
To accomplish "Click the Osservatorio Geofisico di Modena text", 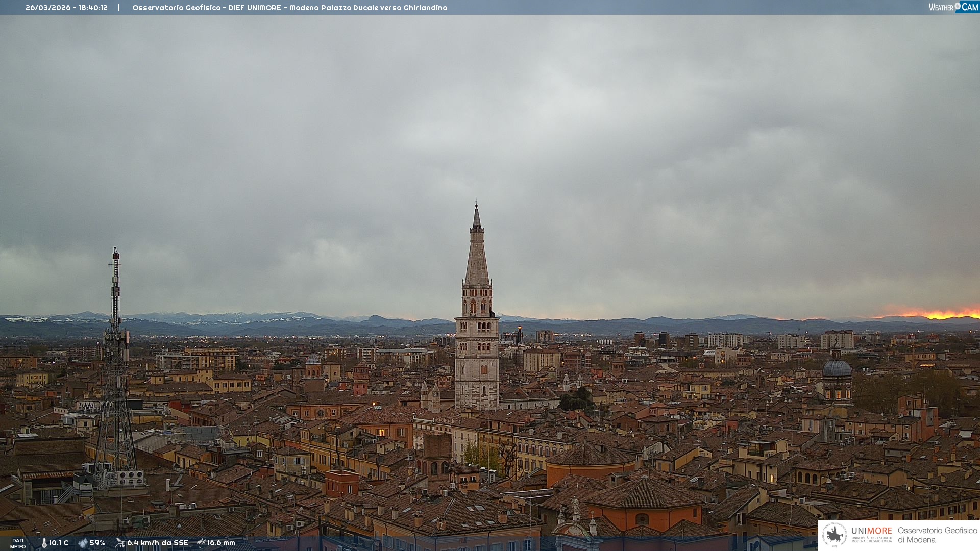I will click(937, 535).
